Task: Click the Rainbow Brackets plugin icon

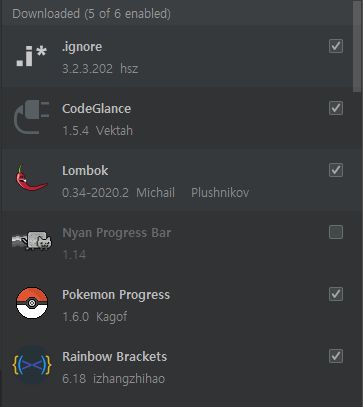Action: pyautogui.click(x=32, y=365)
